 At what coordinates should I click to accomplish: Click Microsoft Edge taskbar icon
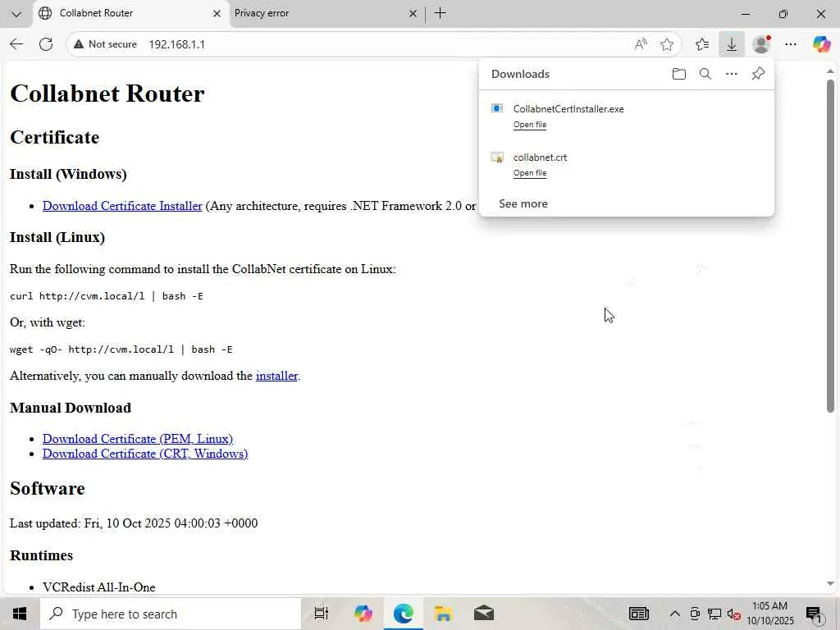(404, 614)
